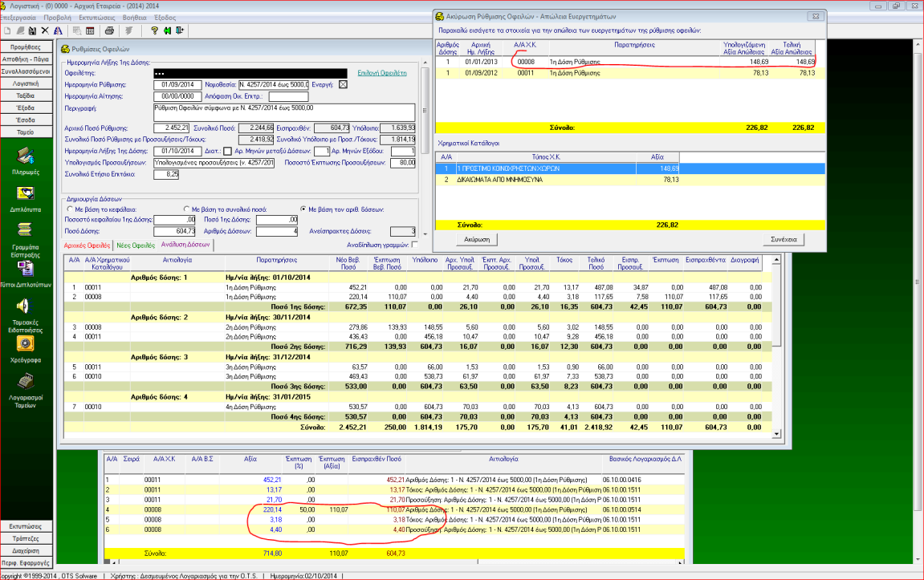The width and height of the screenshot is (924, 580).
Task: Click the Νομοθεσία field N. 4257/2014
Action: click(274, 85)
